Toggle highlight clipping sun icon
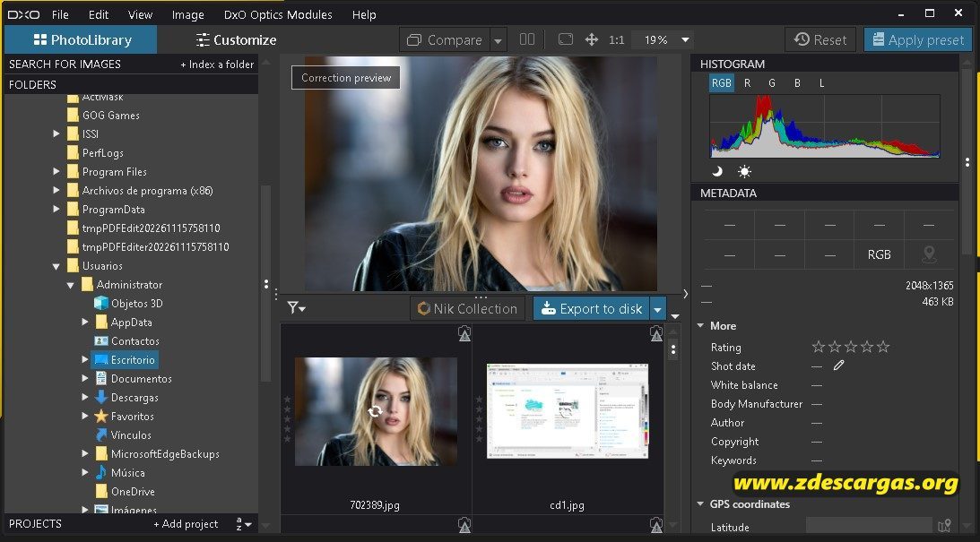The width and height of the screenshot is (980, 542). [x=744, y=171]
